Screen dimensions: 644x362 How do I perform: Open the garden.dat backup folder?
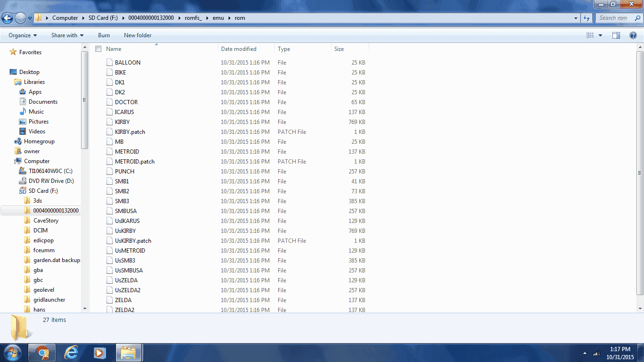click(x=57, y=260)
